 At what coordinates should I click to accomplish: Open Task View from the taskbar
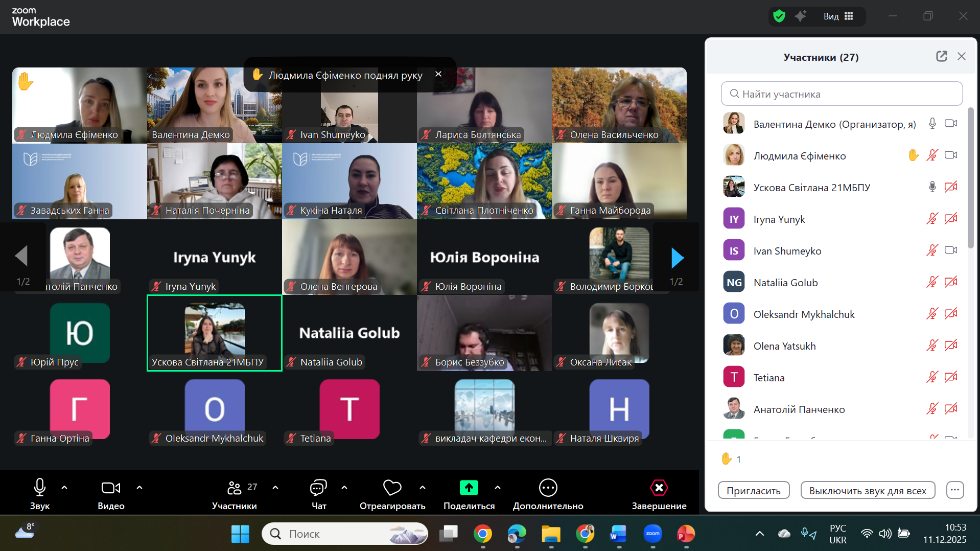pyautogui.click(x=449, y=534)
